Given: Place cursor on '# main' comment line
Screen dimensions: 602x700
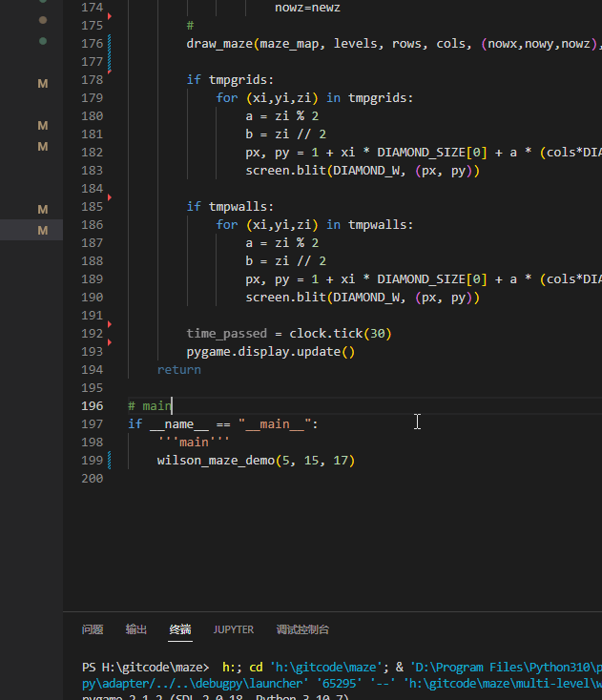Looking at the screenshot, I should coord(150,406).
